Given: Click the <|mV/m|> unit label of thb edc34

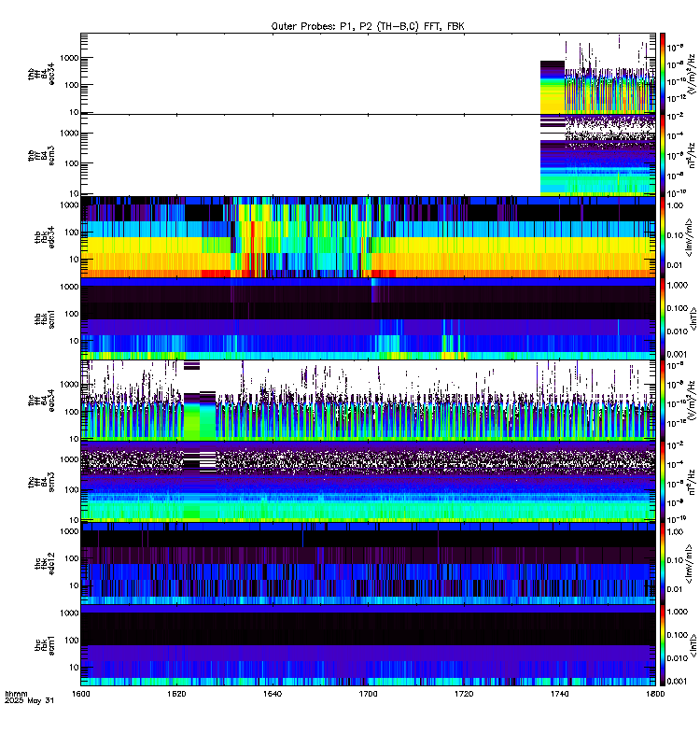Looking at the screenshot, I should pyautogui.click(x=690, y=237).
